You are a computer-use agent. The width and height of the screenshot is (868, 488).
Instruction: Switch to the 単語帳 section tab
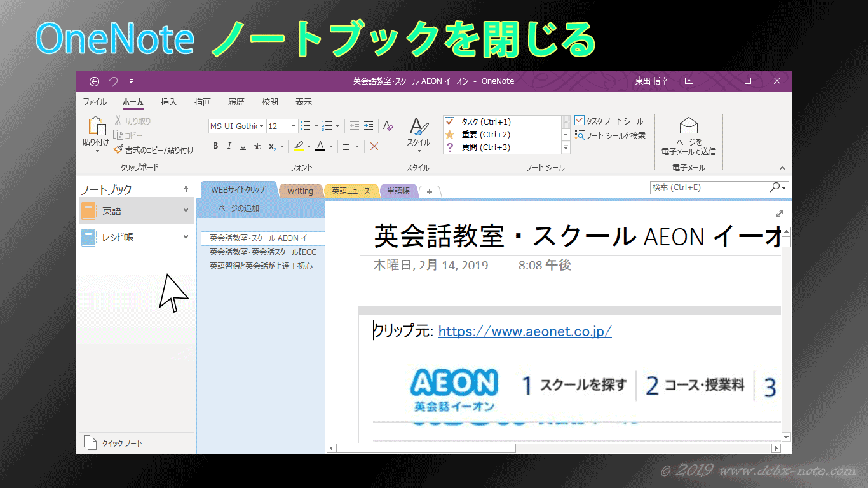coord(398,191)
